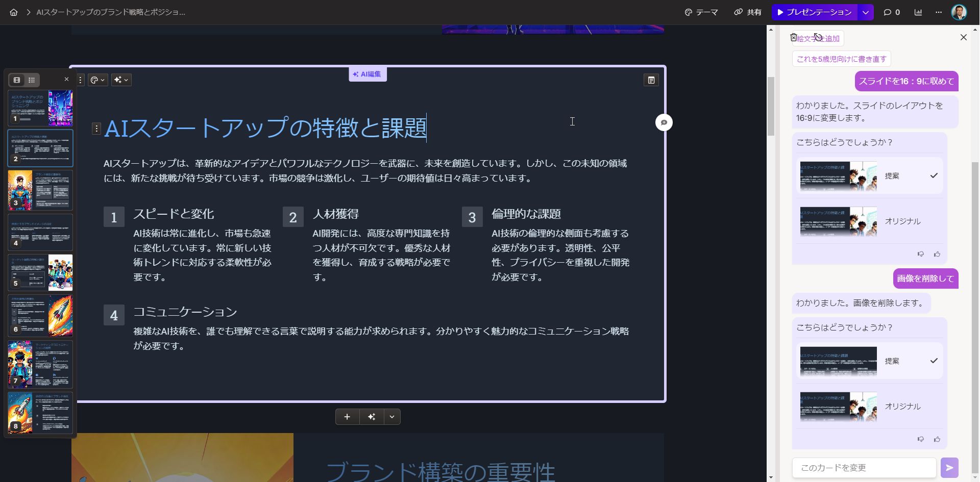
Task: Switch the slide panel to filmstrip view
Action: coord(17,80)
